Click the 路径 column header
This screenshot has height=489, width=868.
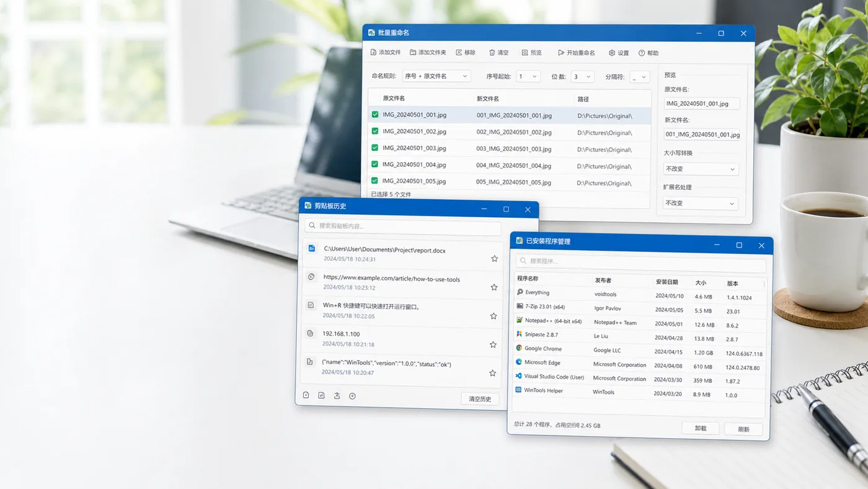click(x=583, y=99)
